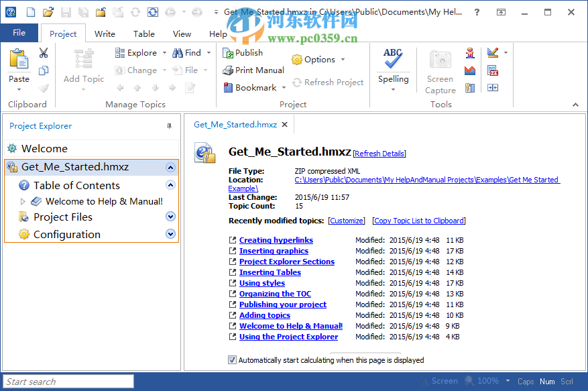
Task: Click the Refresh Details link
Action: coord(379,153)
